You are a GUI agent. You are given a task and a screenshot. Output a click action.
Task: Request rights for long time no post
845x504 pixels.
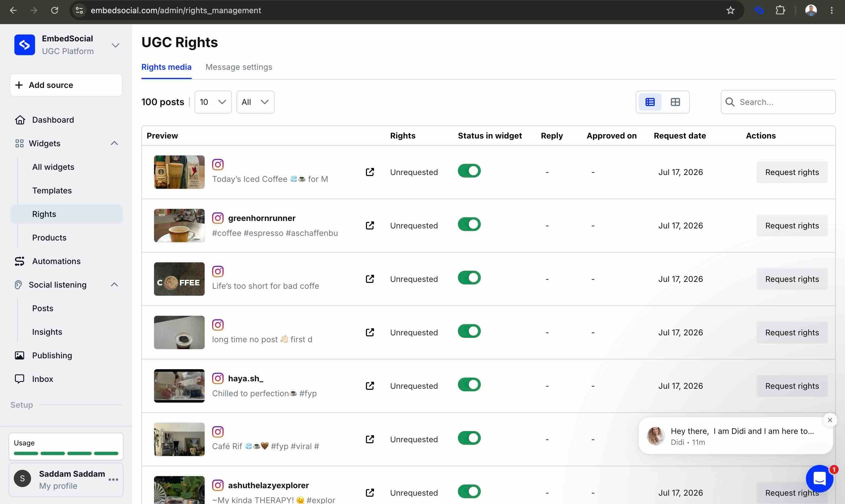click(x=792, y=332)
